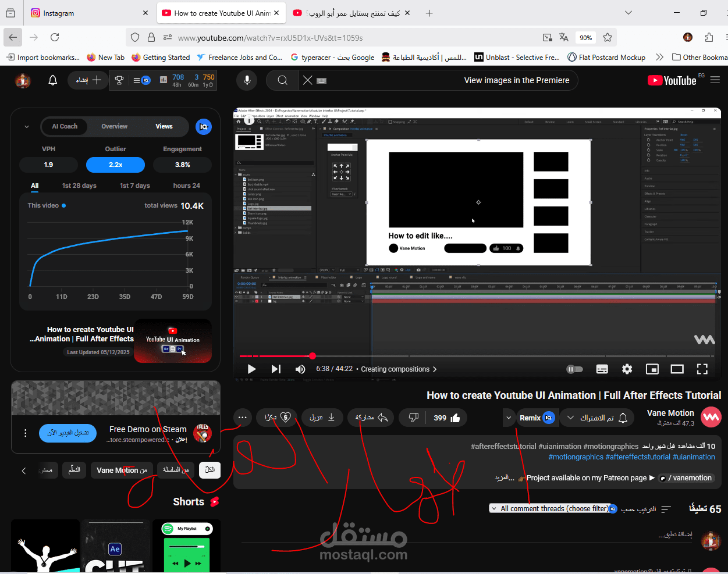Click تشغيل الفيديو الآن ad button
The height and width of the screenshot is (574, 728).
tap(68, 433)
